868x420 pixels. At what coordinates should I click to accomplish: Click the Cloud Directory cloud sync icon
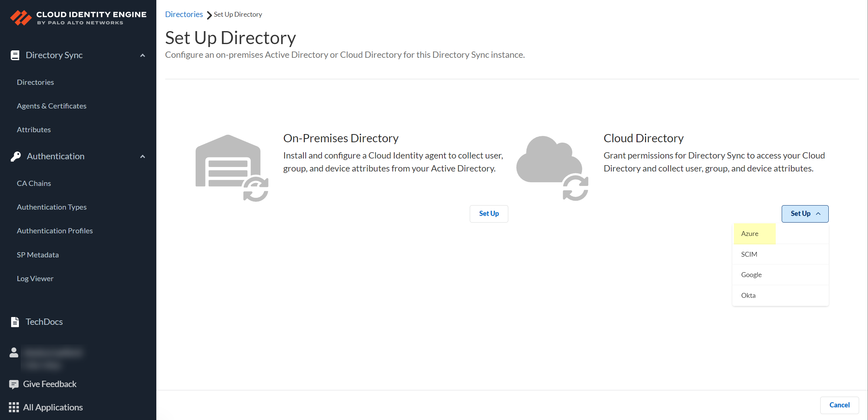(x=552, y=167)
